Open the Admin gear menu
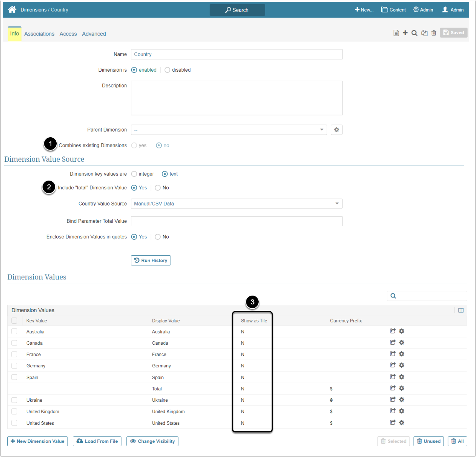The height and width of the screenshot is (457, 476). tap(423, 10)
